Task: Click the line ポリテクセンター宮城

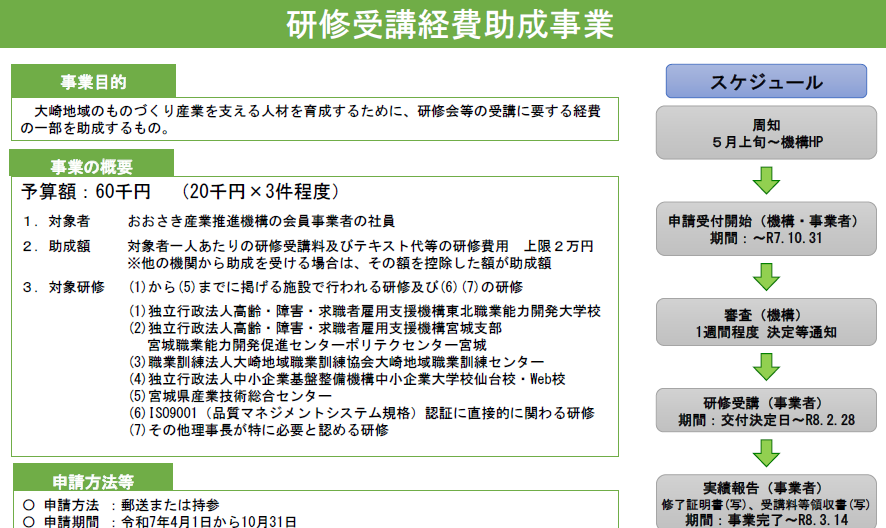Action: [x=317, y=345]
